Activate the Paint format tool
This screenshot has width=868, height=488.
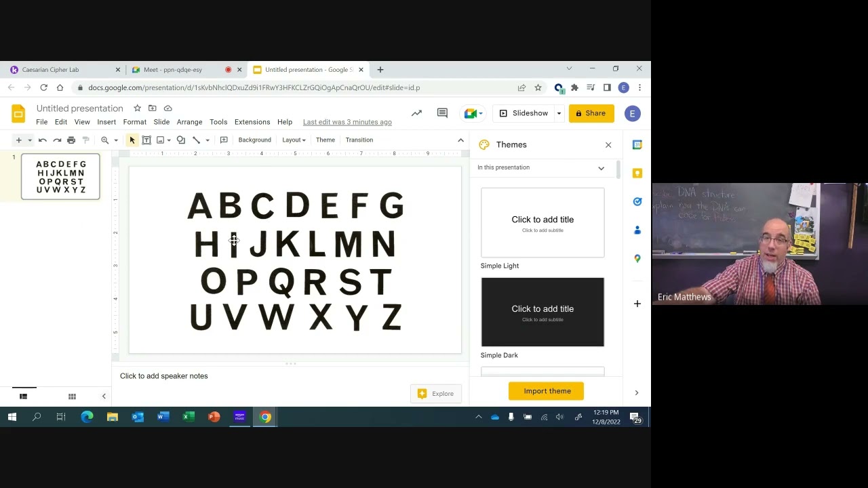click(85, 140)
